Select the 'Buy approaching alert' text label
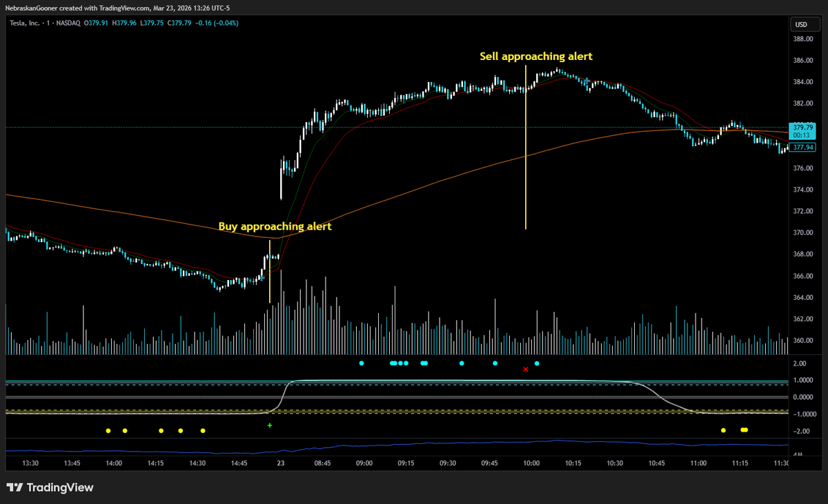The height and width of the screenshot is (504, 828). tap(275, 226)
